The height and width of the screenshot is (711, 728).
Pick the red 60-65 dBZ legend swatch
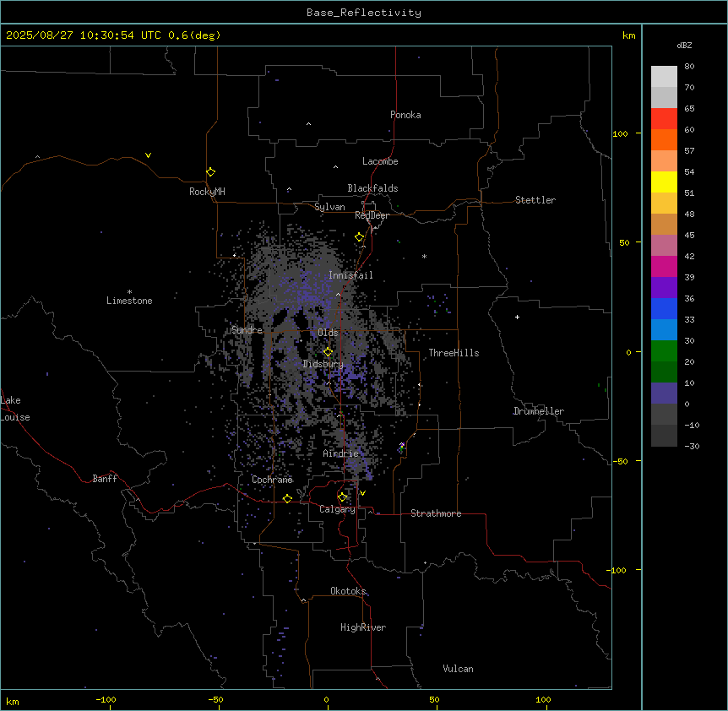664,119
